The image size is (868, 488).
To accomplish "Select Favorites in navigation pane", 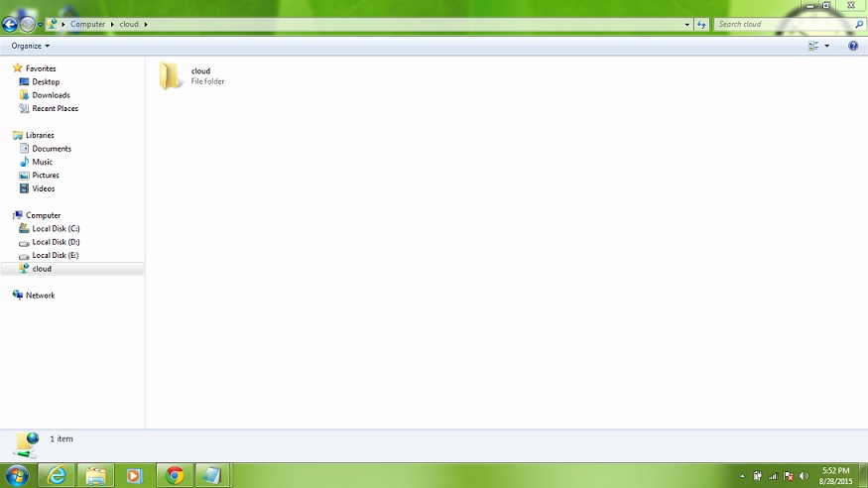I will pos(41,68).
